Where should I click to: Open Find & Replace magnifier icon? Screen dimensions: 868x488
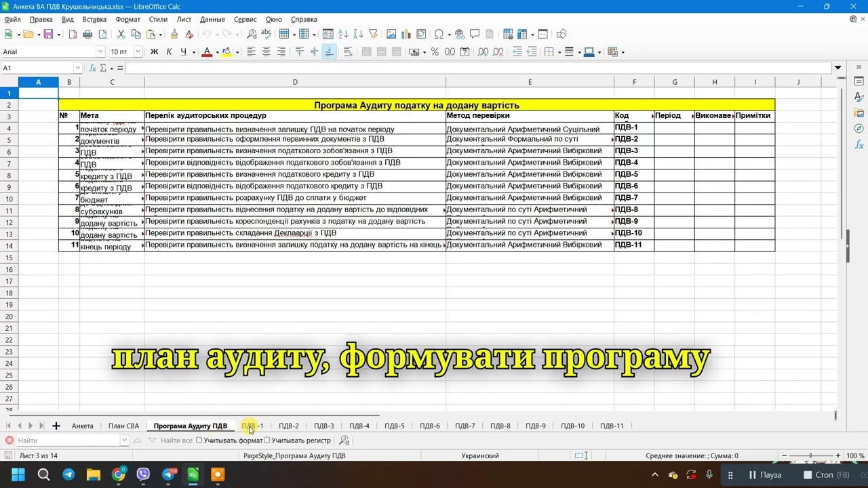[252, 34]
